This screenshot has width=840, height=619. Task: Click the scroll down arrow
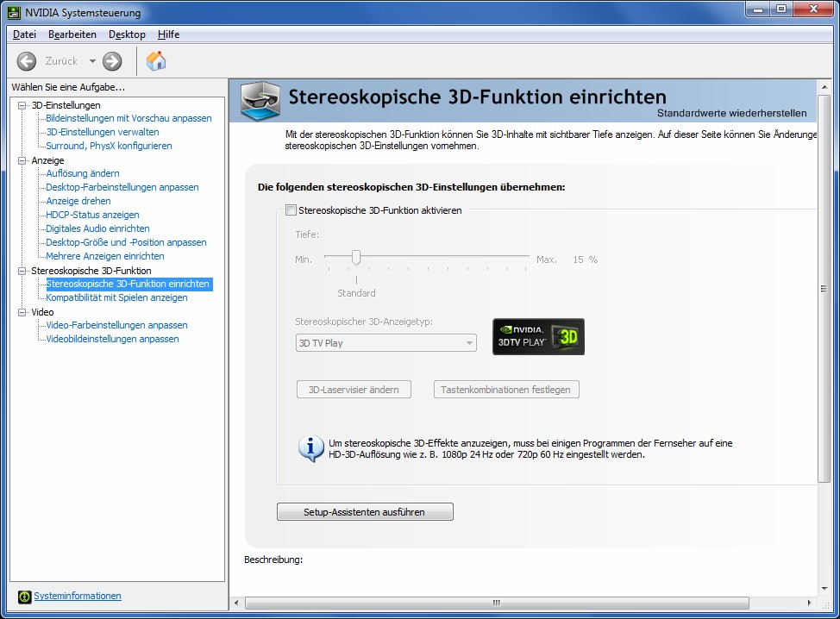coord(824,589)
